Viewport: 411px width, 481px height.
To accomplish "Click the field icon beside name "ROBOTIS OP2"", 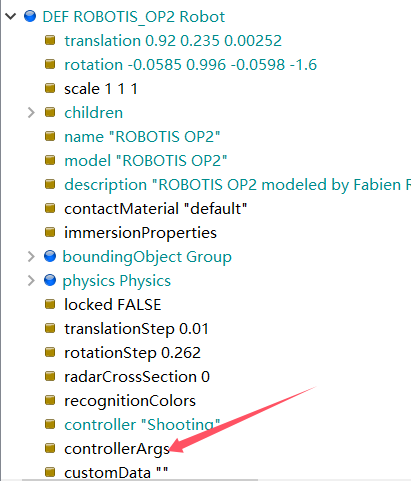I will click(50, 136).
